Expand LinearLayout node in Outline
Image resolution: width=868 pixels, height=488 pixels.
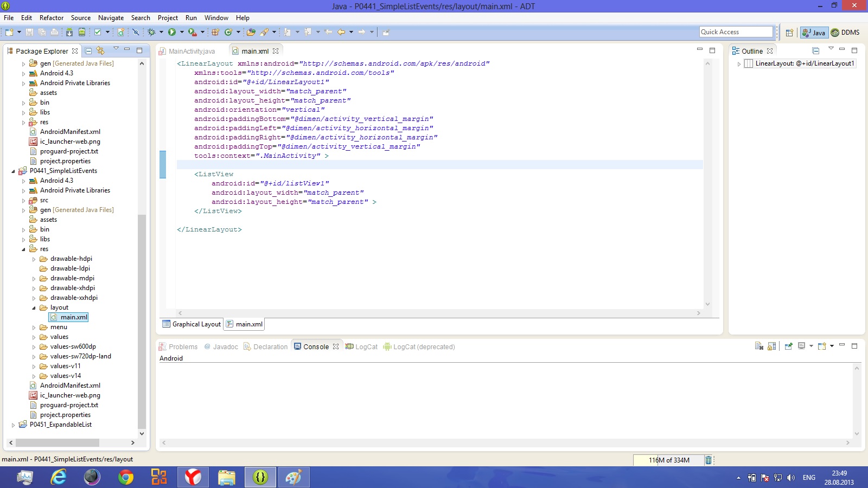coord(739,64)
